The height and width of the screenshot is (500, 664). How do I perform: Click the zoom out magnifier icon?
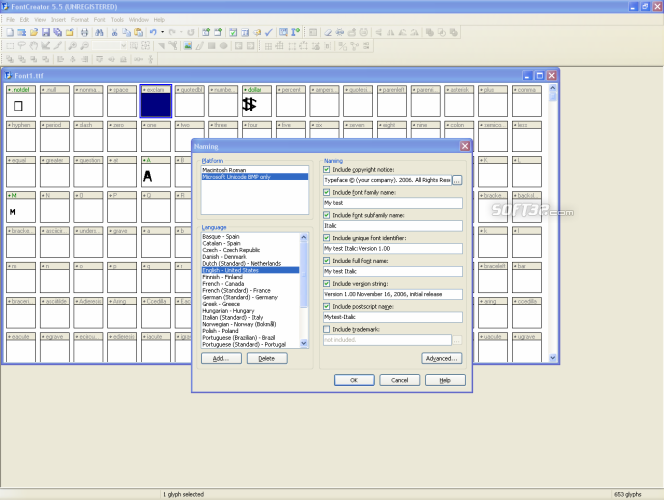click(84, 46)
